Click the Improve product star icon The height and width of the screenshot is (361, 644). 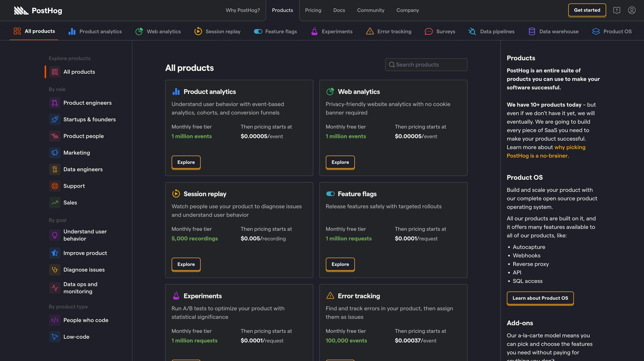pos(55,253)
